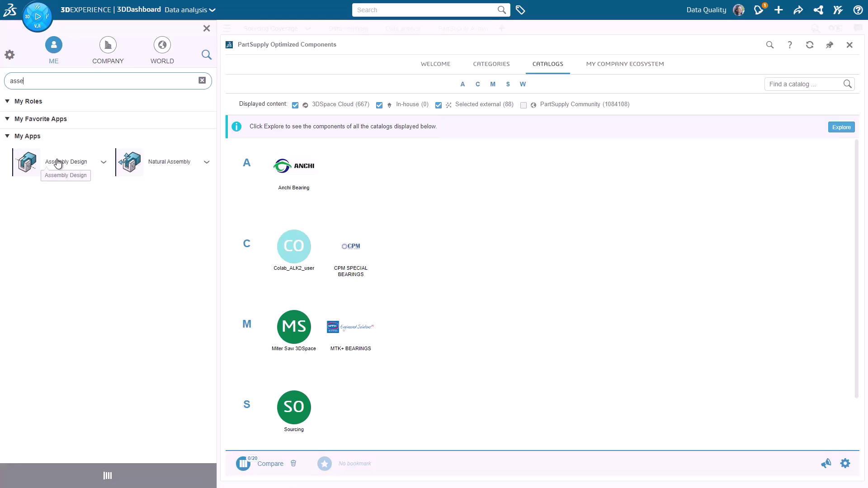Open the Assembly Design app icon
The image size is (868, 488).
coord(27,162)
